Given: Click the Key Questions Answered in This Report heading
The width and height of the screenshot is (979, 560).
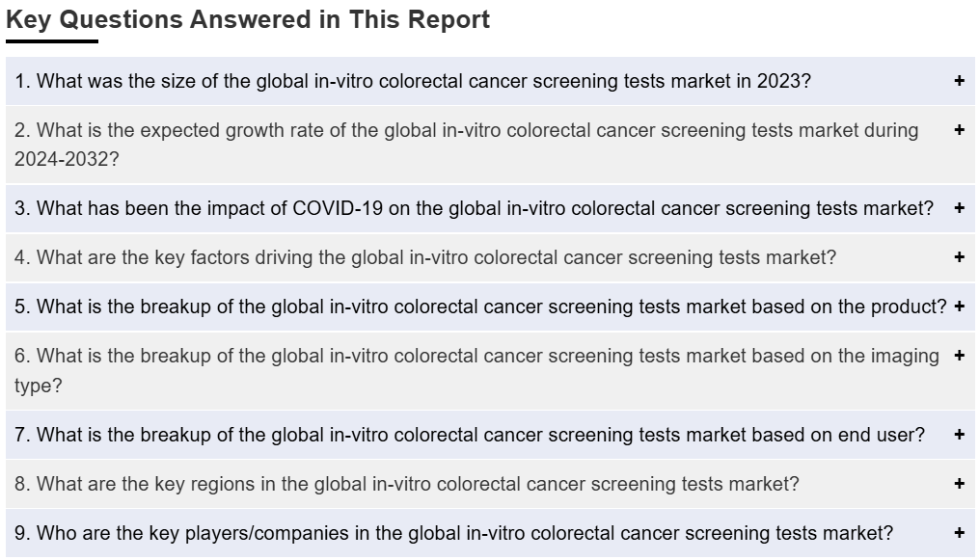Looking at the screenshot, I should coord(248,19).
